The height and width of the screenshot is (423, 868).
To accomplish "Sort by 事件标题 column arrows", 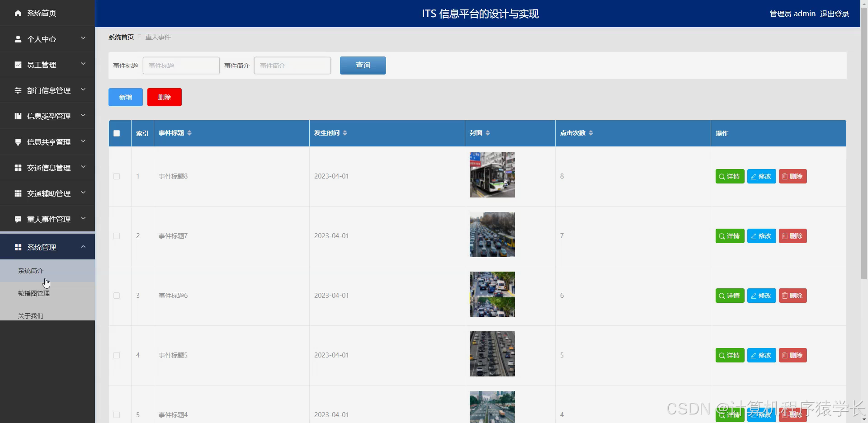I will (x=189, y=133).
